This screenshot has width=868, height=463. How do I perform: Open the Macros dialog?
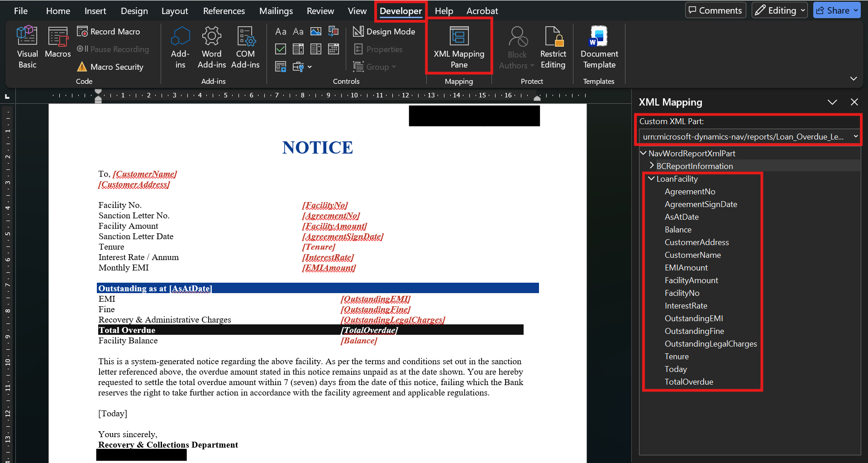[x=58, y=43]
